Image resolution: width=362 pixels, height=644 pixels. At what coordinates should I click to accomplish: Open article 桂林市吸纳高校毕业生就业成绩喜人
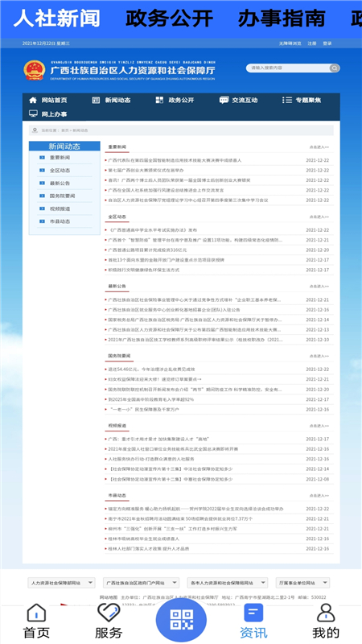click(144, 539)
